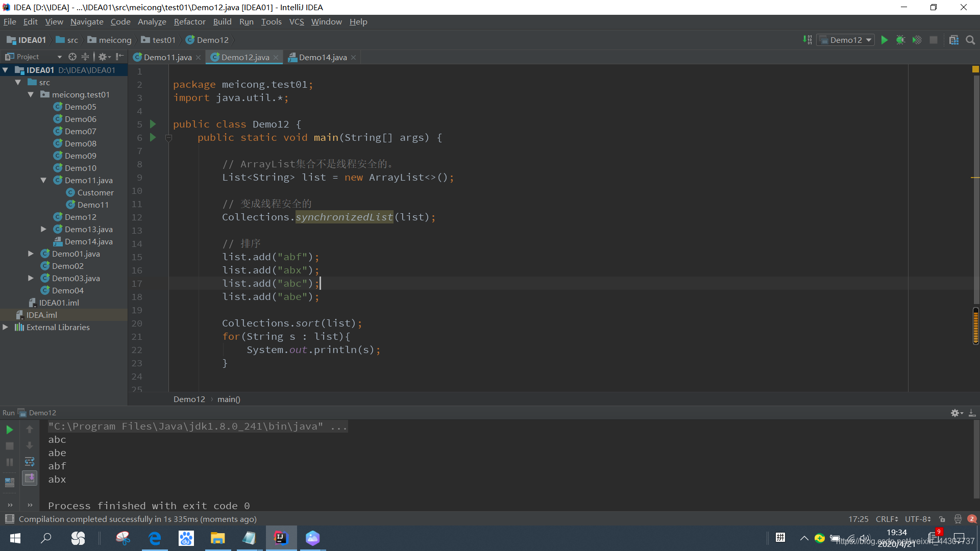Image resolution: width=980 pixels, height=551 pixels.
Task: Open Search Everywhere magnifier icon
Action: coord(970,40)
